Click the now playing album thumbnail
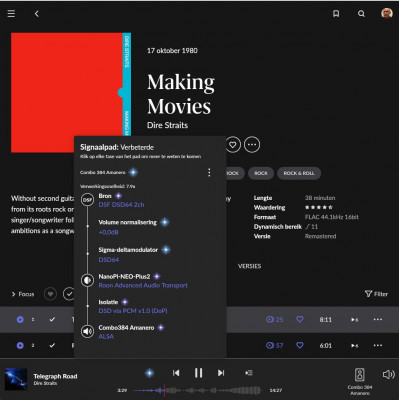 tap(16, 379)
